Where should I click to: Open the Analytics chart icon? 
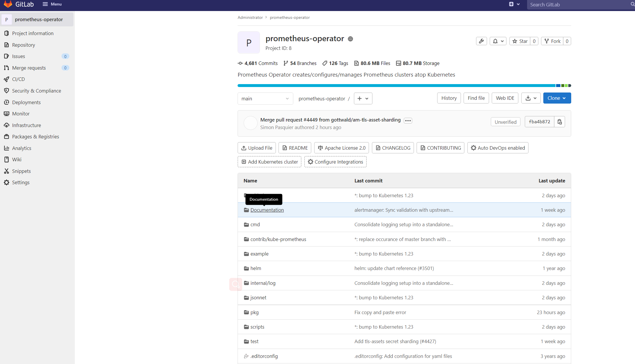(6, 148)
